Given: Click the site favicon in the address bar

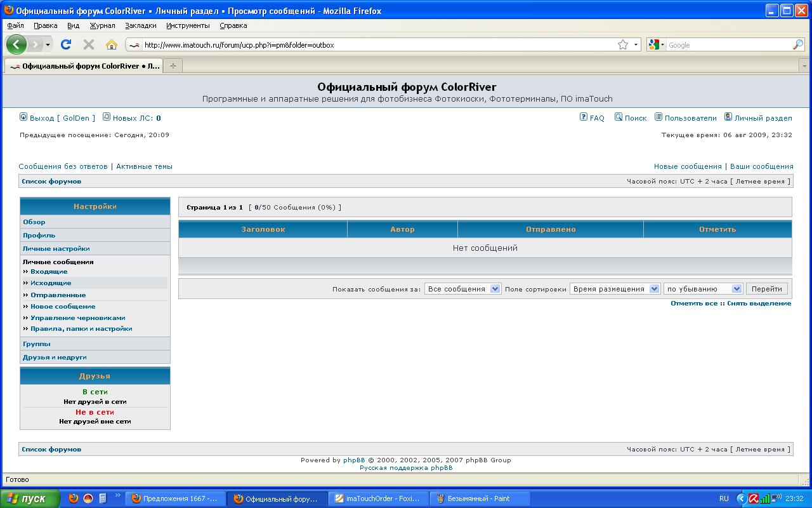Looking at the screenshot, I should click(134, 45).
